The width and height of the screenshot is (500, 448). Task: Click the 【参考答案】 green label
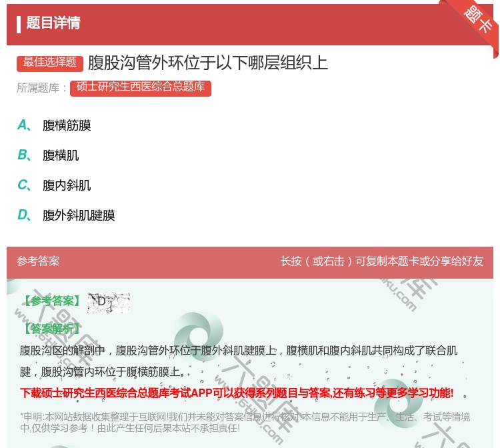pyautogui.click(x=51, y=301)
